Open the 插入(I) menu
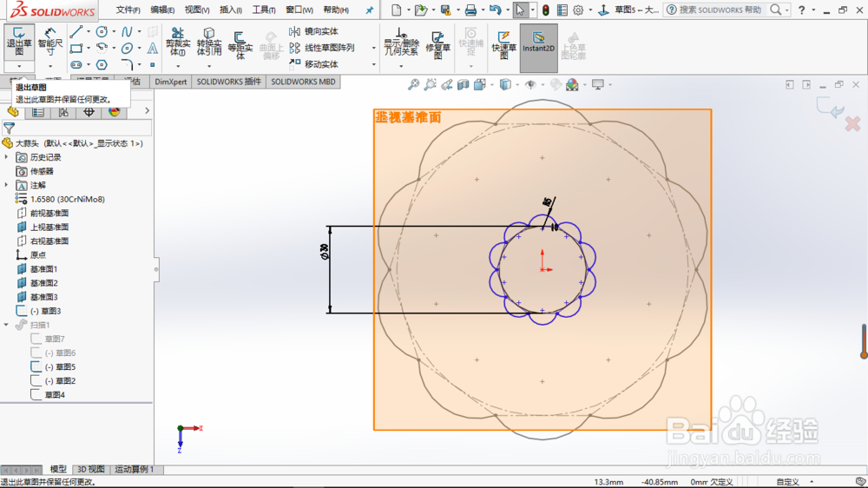868x488 pixels. point(231,10)
